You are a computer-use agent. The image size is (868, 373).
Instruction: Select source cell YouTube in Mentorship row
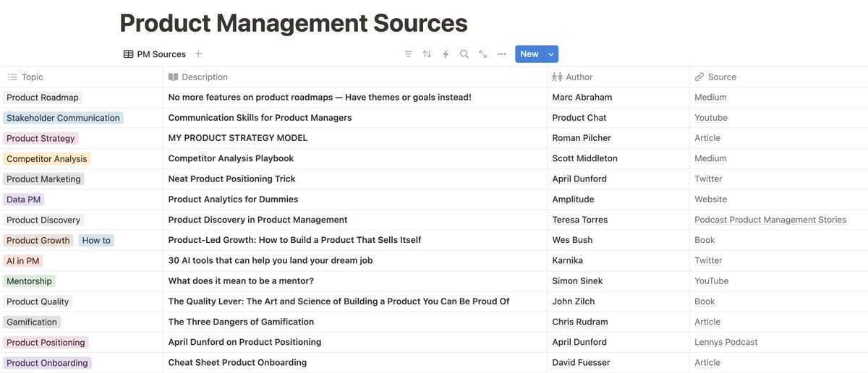tap(712, 281)
